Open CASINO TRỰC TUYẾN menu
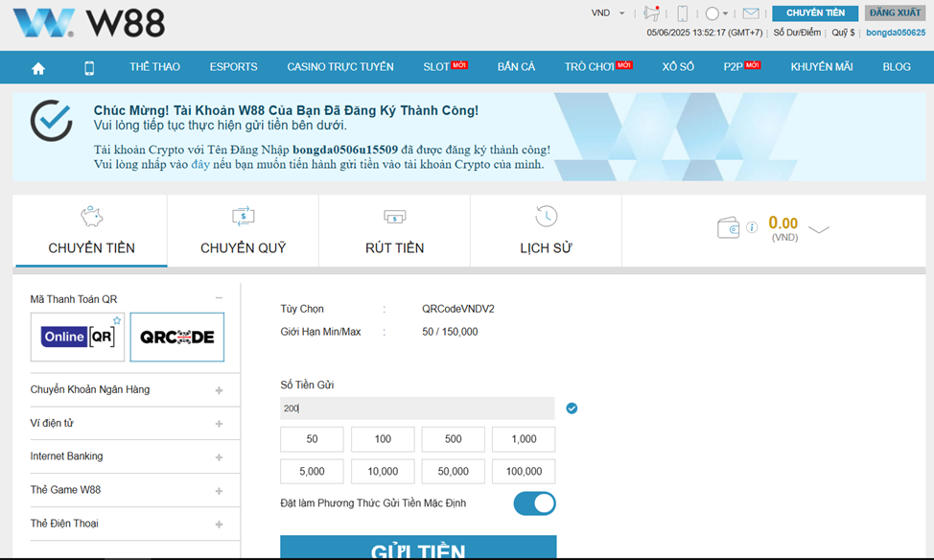934x560 pixels. click(x=340, y=67)
